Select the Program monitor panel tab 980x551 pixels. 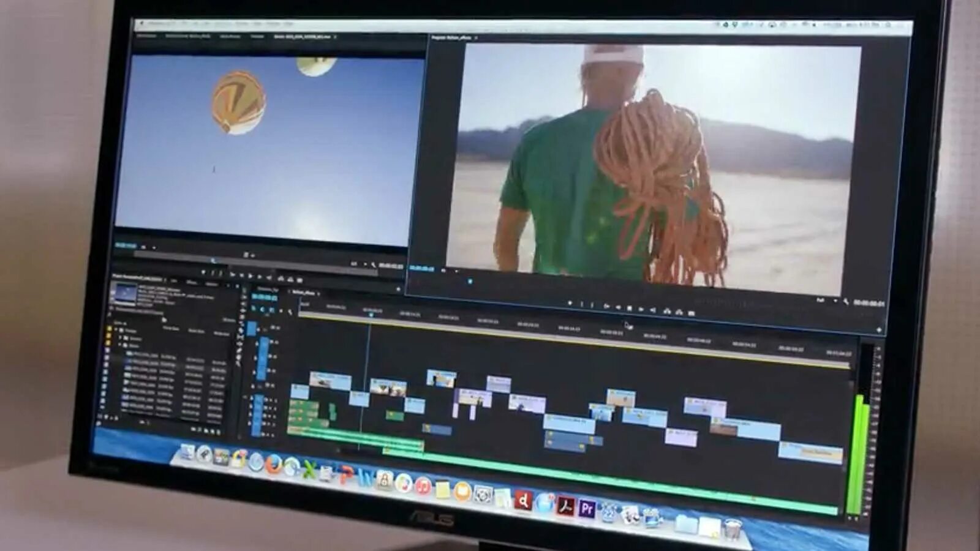pyautogui.click(x=451, y=37)
